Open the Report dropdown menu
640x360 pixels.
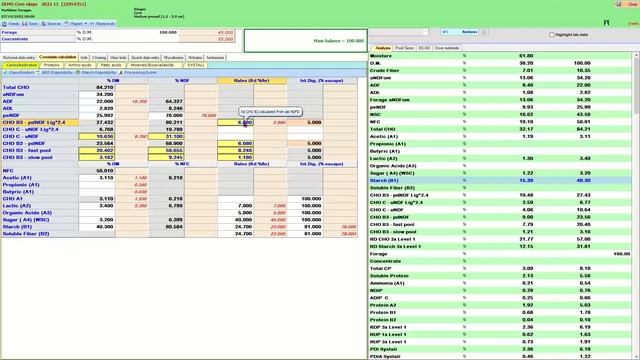pyautogui.click(x=76, y=24)
